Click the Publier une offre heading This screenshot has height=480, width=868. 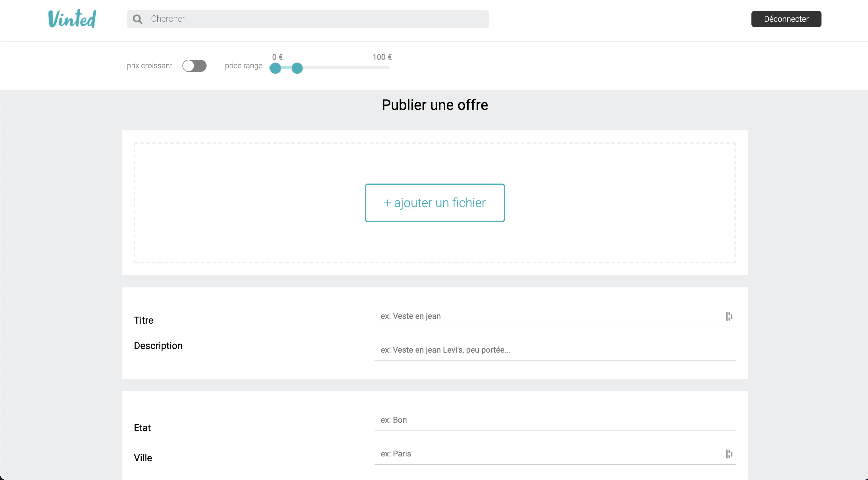tap(434, 105)
